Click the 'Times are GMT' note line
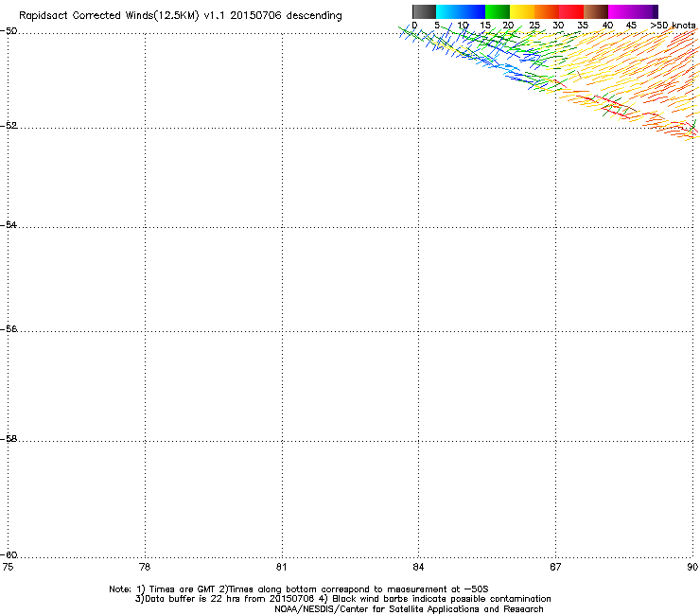The image size is (700, 615). pos(299,589)
